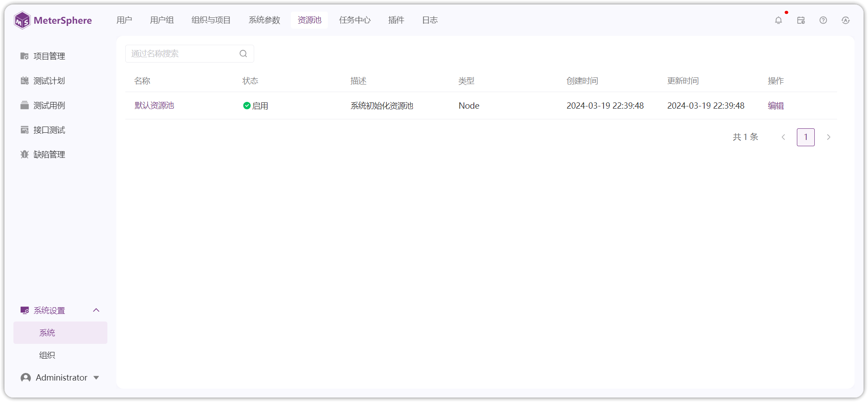Click the 接口测试 sidebar icon
Screen dimensions: 868x402
(25, 130)
